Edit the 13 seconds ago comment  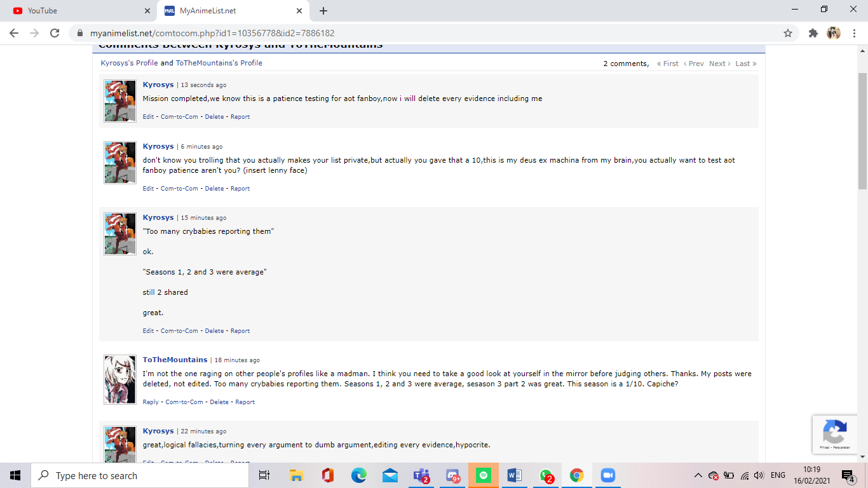click(x=148, y=117)
